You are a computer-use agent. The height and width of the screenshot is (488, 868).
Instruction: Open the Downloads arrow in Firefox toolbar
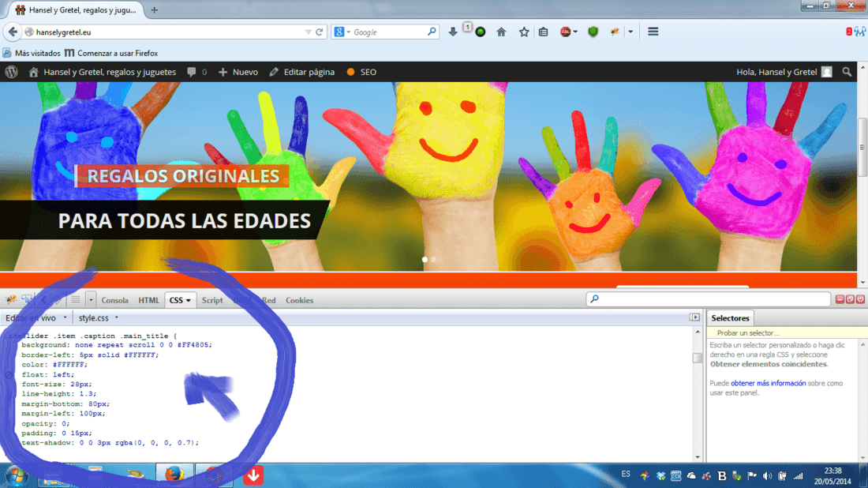pyautogui.click(x=453, y=32)
